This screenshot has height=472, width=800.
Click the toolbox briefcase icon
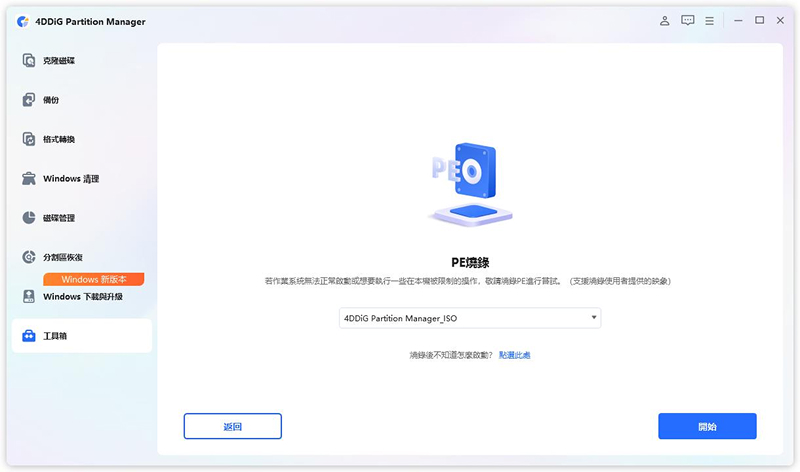tap(29, 336)
